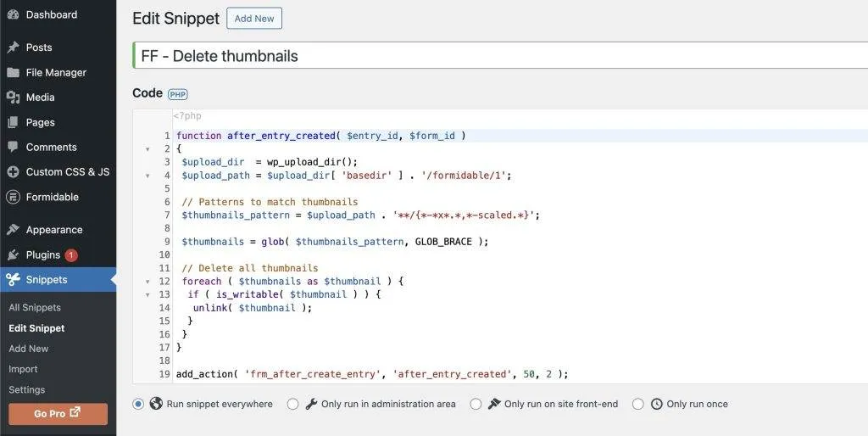Click the Media library icon
Viewport: 868px width, 436px height.
pos(13,98)
